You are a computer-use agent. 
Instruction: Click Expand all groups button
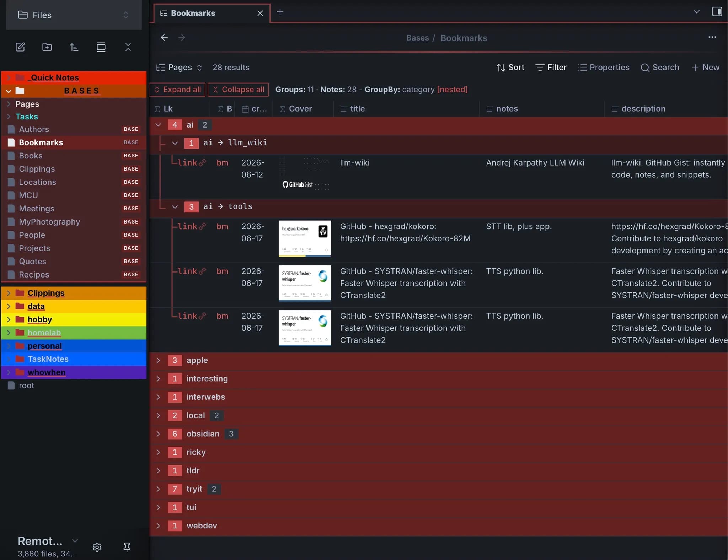177,90
